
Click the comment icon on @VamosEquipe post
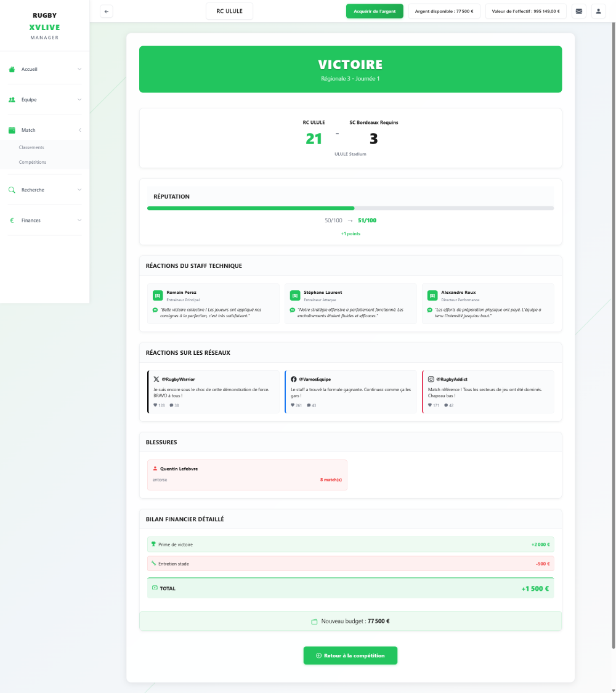[309, 405]
